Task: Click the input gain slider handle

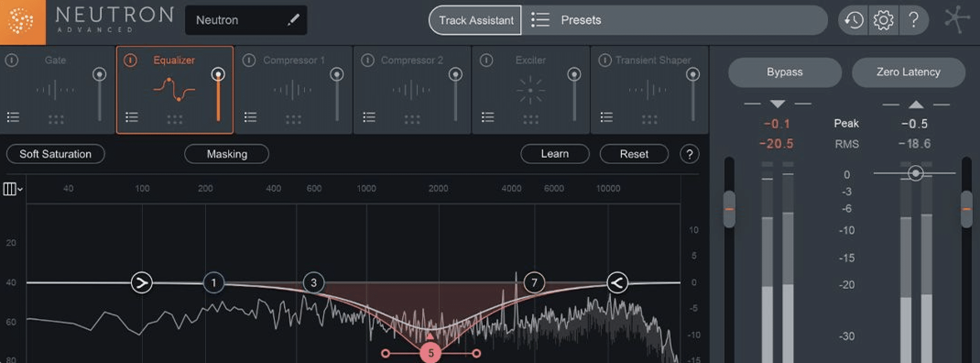Action: (729, 209)
